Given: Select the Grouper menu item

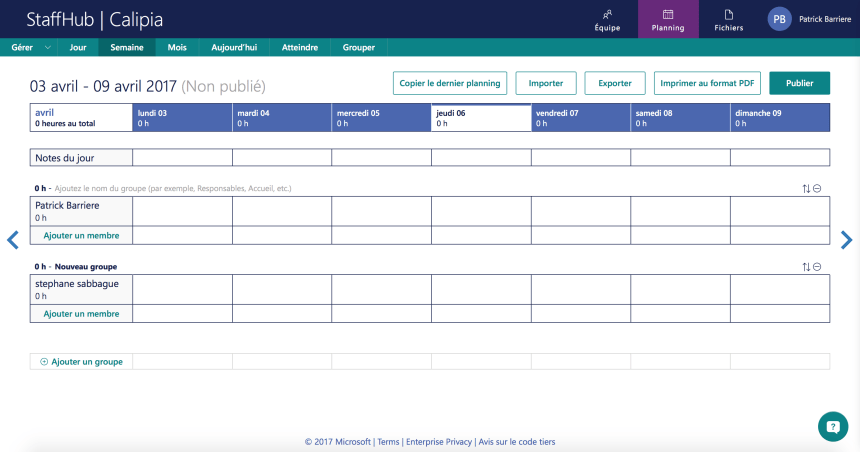Looking at the screenshot, I should point(359,47).
